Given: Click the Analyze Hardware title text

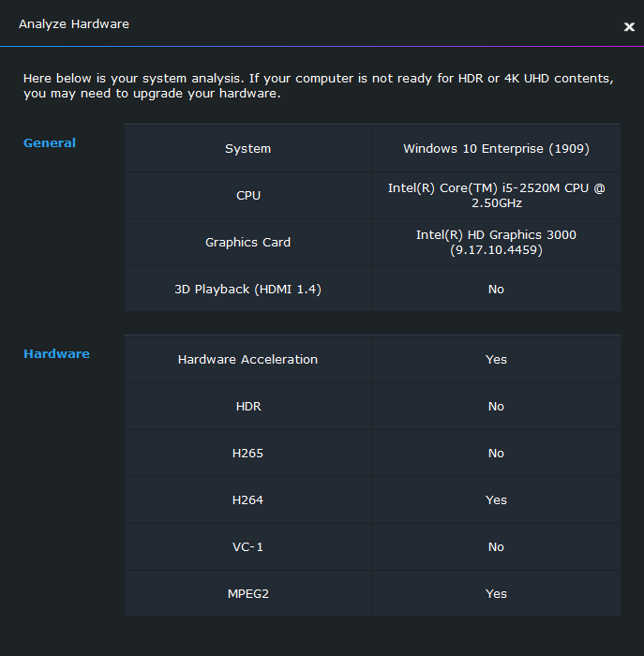Looking at the screenshot, I should coord(74,24).
